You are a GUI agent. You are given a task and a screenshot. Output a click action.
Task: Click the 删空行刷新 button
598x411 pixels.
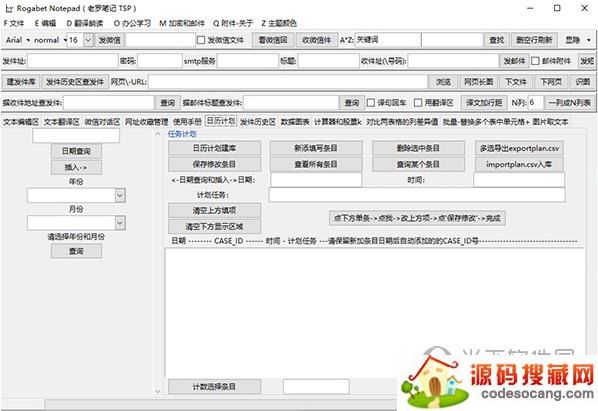pyautogui.click(x=534, y=40)
